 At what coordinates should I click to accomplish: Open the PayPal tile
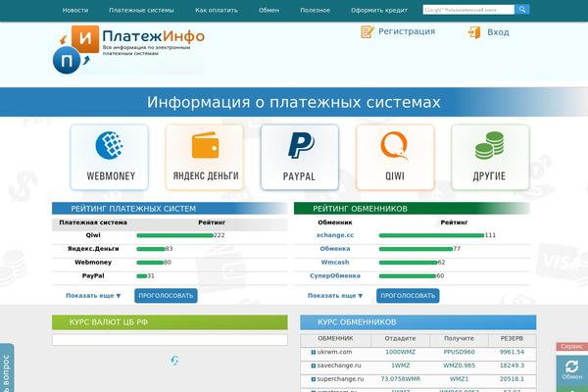coord(300,158)
